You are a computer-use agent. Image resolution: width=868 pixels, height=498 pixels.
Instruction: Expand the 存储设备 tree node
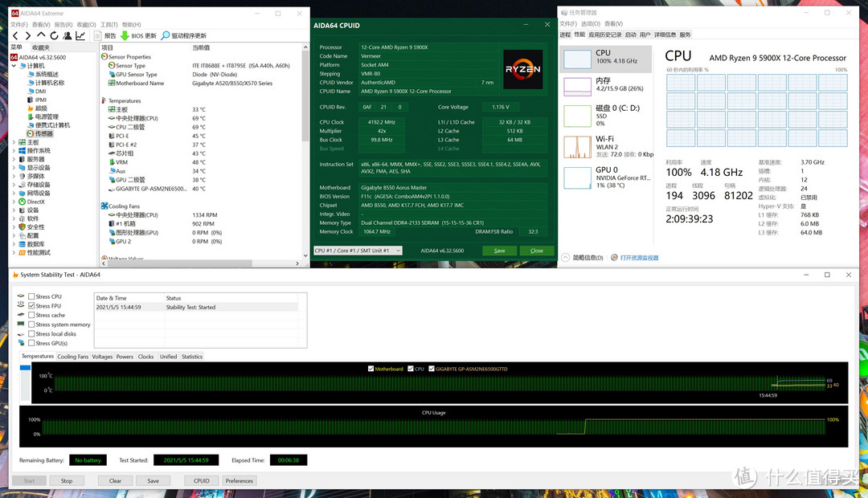pos(14,185)
